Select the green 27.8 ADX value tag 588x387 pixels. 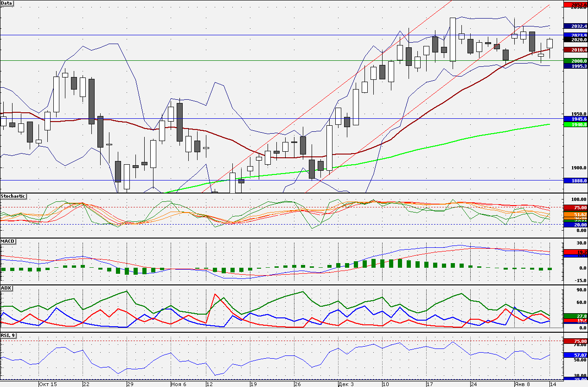point(575,316)
